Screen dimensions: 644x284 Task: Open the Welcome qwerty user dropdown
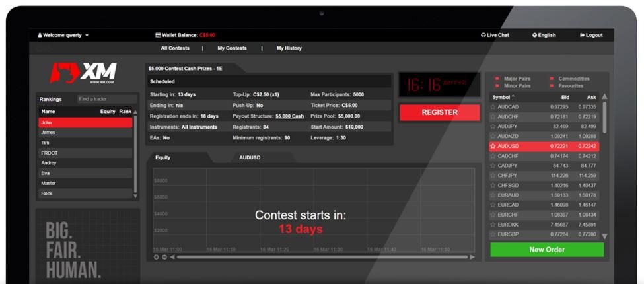[x=63, y=35]
